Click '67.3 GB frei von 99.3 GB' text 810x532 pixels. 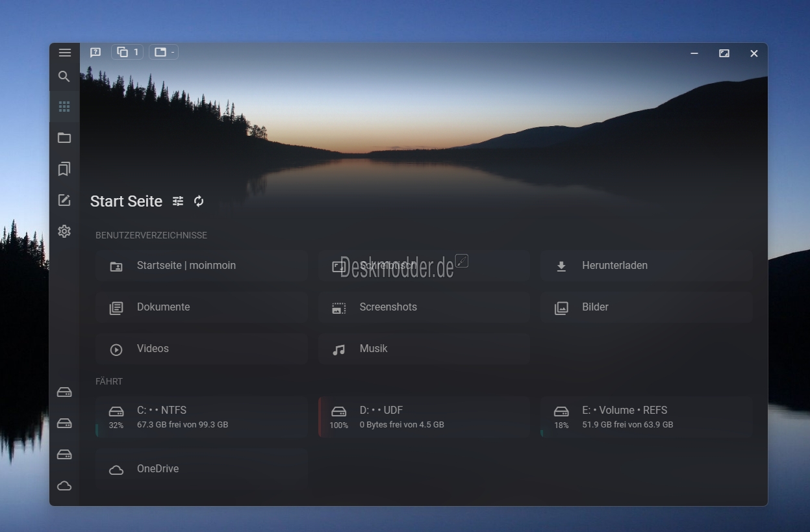pyautogui.click(x=183, y=425)
